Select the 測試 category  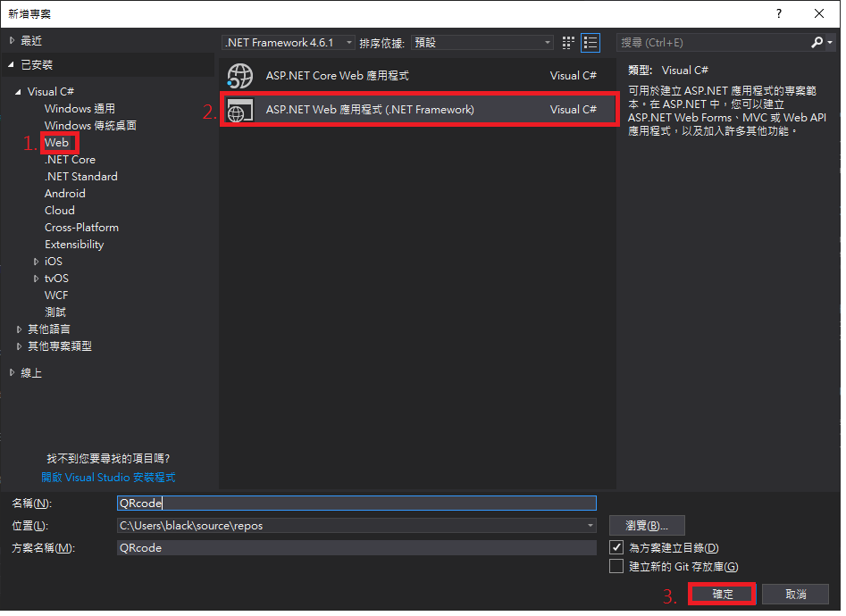pos(55,312)
